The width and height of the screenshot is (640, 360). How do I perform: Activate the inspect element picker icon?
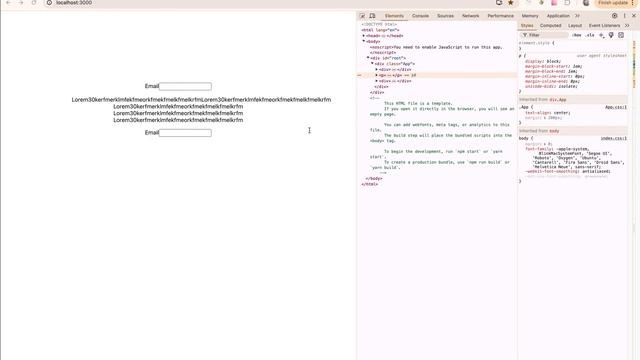[362, 16]
